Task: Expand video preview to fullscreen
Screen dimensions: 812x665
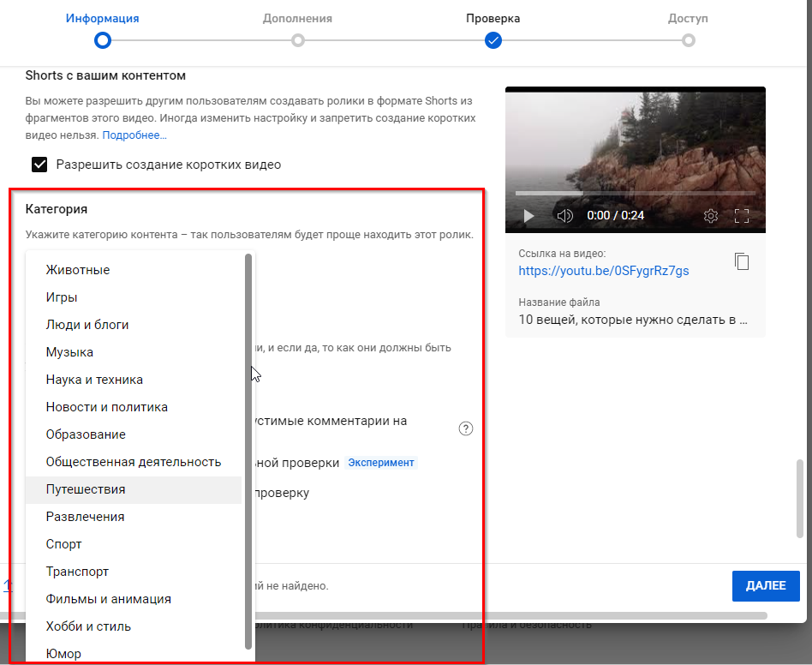Action: point(742,216)
